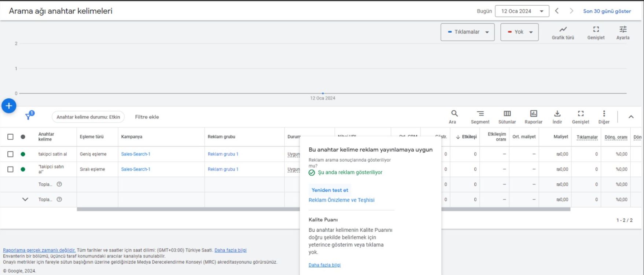Open the Grafik türü chart type option

pos(563,33)
